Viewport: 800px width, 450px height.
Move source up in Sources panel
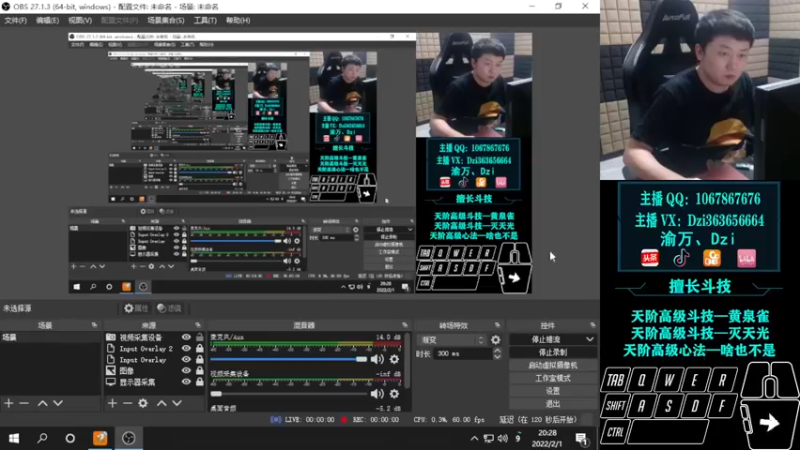(x=162, y=403)
